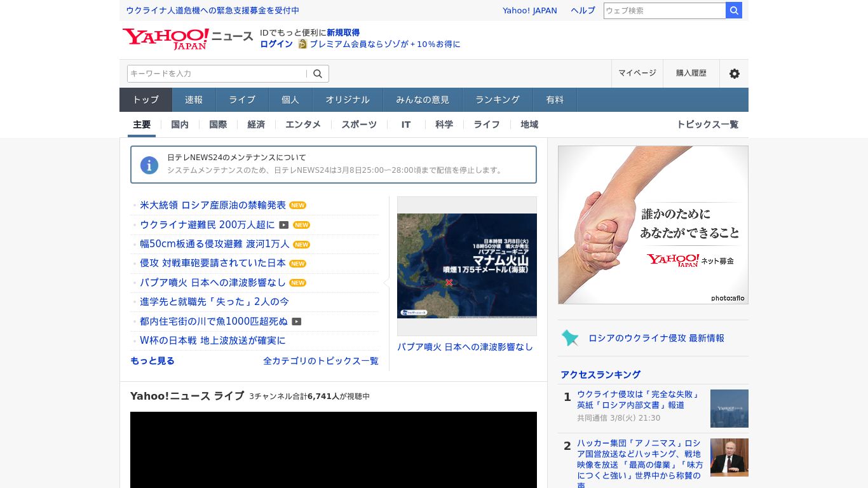
Task: Click the flag icon beside ロシアのウクライナ侵攻 最新情報
Action: (570, 338)
